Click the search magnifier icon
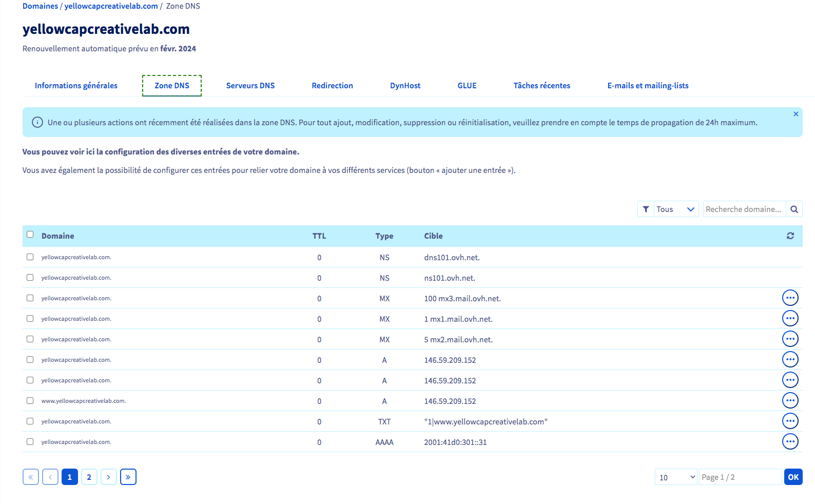Screen dimensions: 815x504 (794, 209)
